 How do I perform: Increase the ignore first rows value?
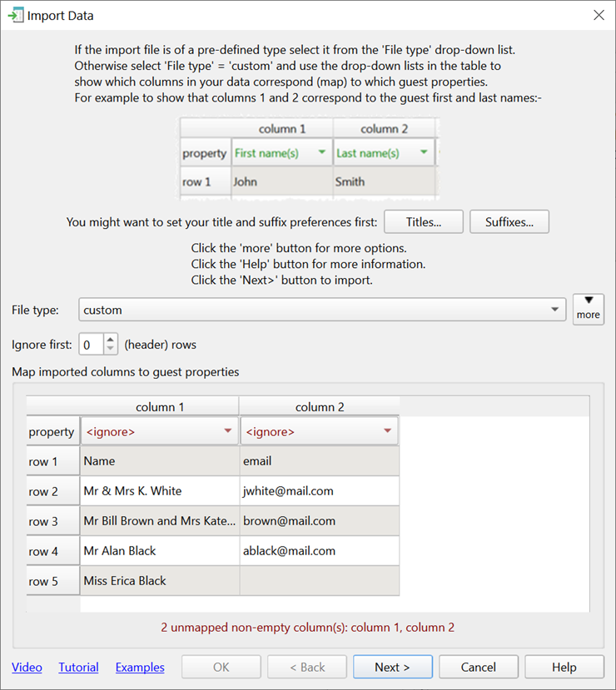112,339
